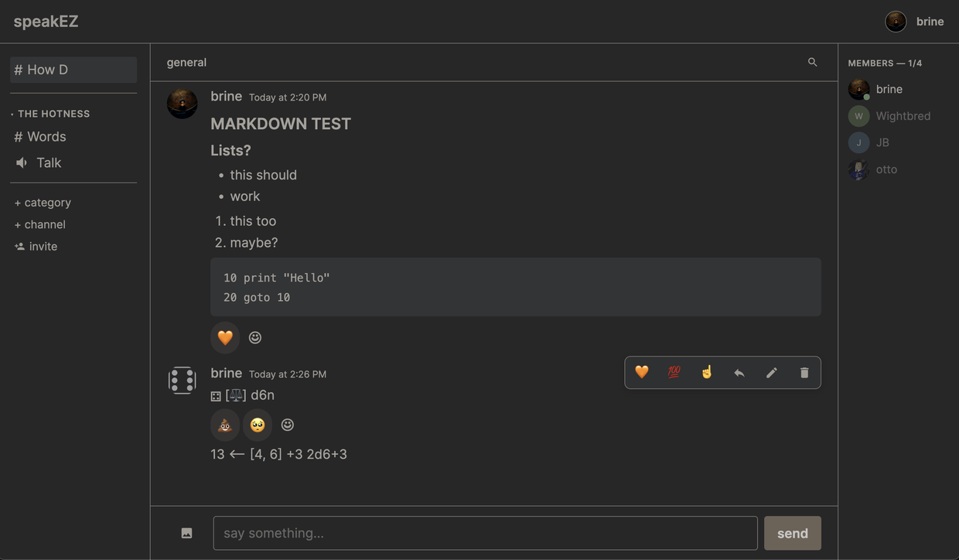Click the image upload icon beside message box
This screenshot has width=959, height=560.
(186, 533)
